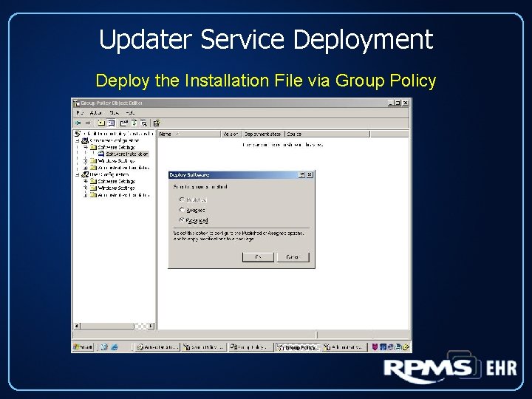Select Computer Configuration in the tree
The width and height of the screenshot is (532, 399).
coord(115,140)
